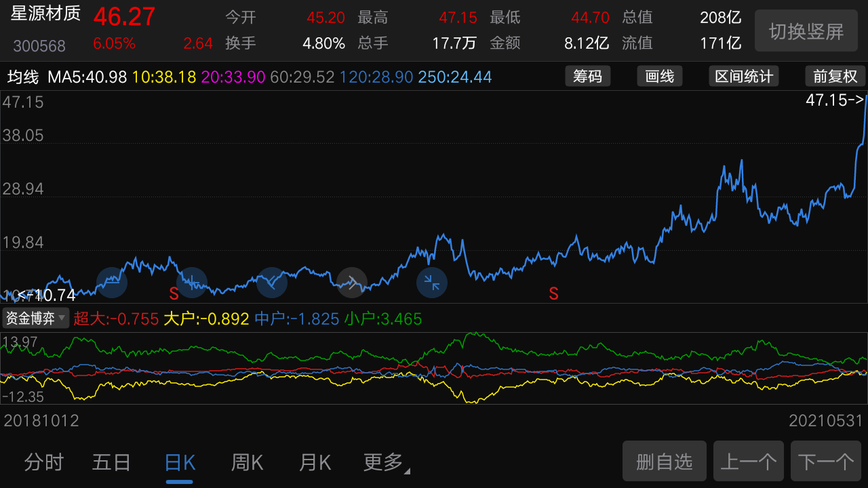Go to next stock with 下一个
868x488 pixels.
(826, 462)
